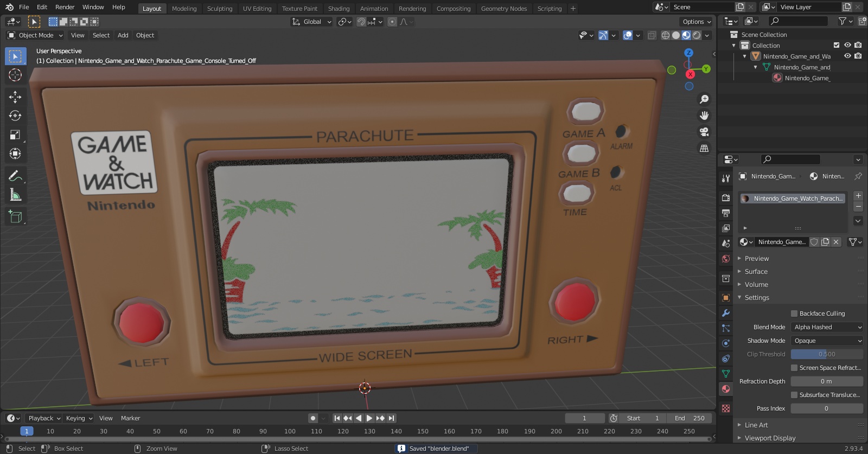Viewport: 868px width, 454px height.
Task: Select the Cursor tool in toolbar
Action: pos(15,75)
